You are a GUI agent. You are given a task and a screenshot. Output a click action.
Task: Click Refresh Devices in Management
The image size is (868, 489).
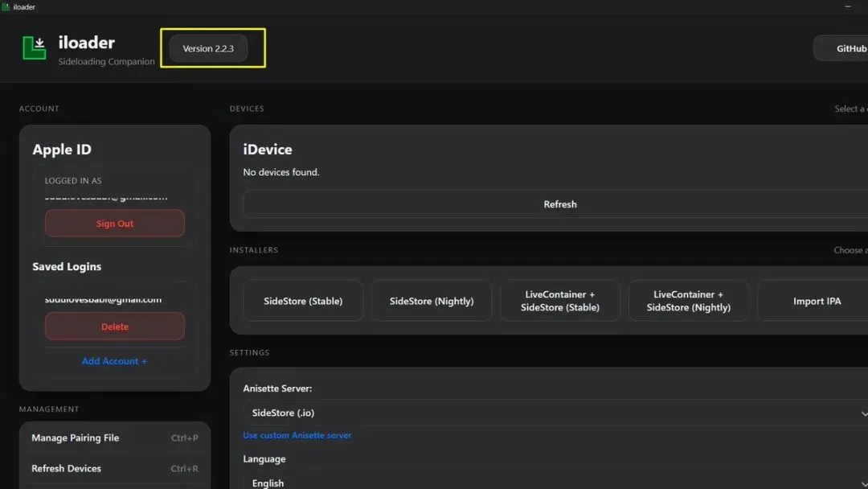(115, 469)
